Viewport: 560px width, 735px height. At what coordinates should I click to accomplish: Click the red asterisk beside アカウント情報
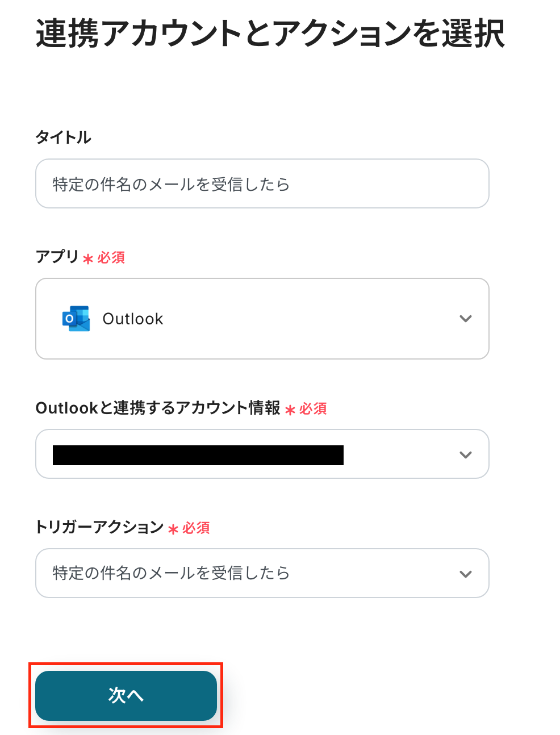click(290, 410)
